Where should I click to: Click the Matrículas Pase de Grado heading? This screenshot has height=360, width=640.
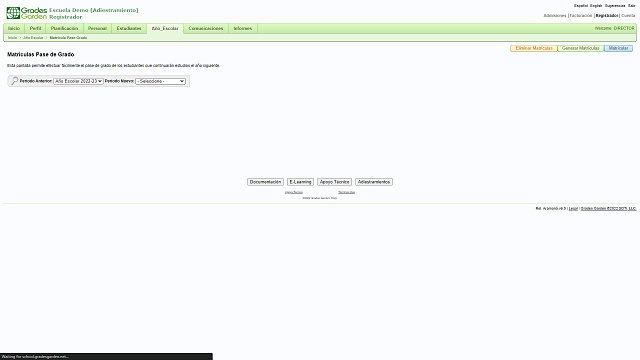(x=40, y=54)
